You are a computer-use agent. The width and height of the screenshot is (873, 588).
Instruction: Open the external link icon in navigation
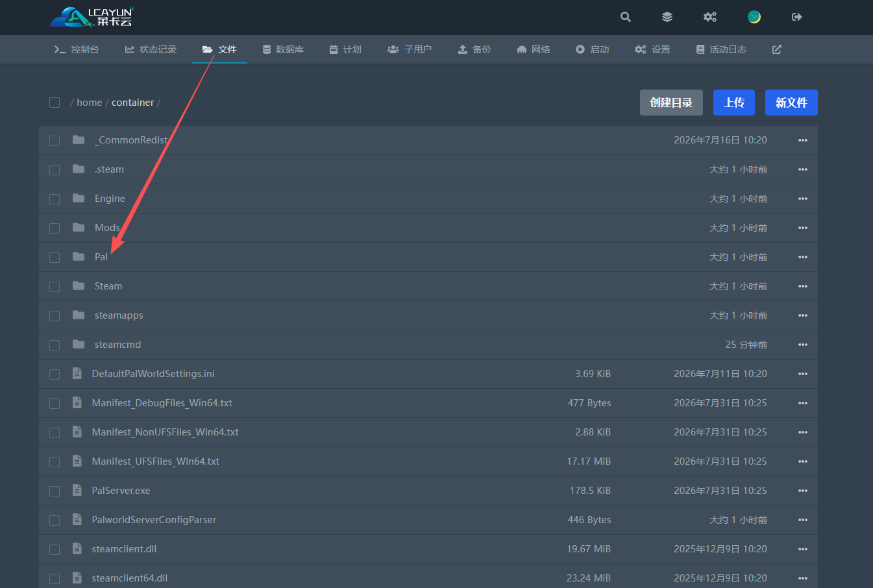777,49
